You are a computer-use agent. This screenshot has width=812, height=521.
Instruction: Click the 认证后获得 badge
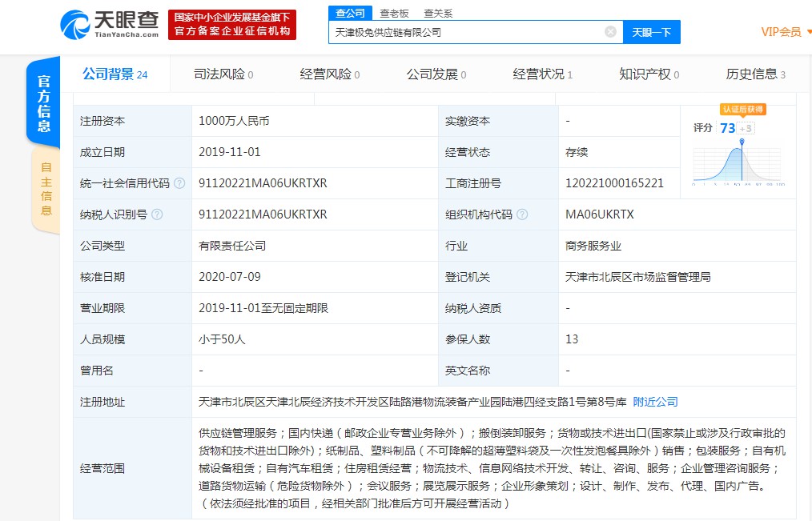(742, 109)
